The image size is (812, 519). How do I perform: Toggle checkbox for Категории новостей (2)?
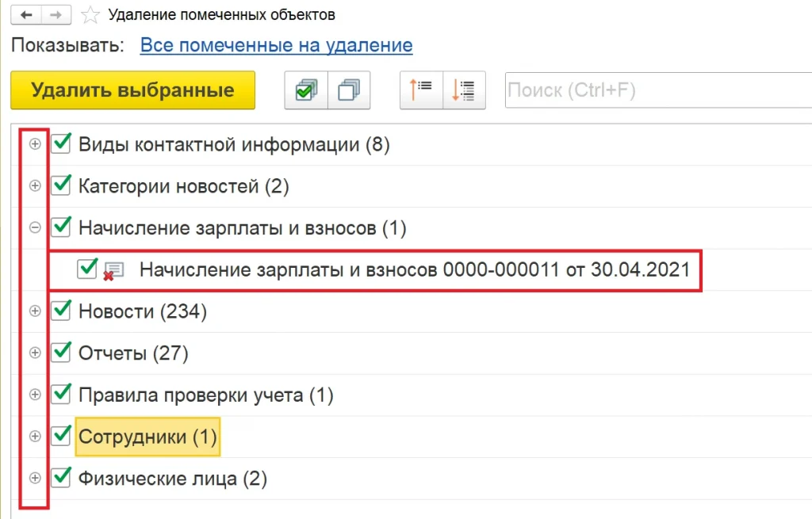coord(61,186)
